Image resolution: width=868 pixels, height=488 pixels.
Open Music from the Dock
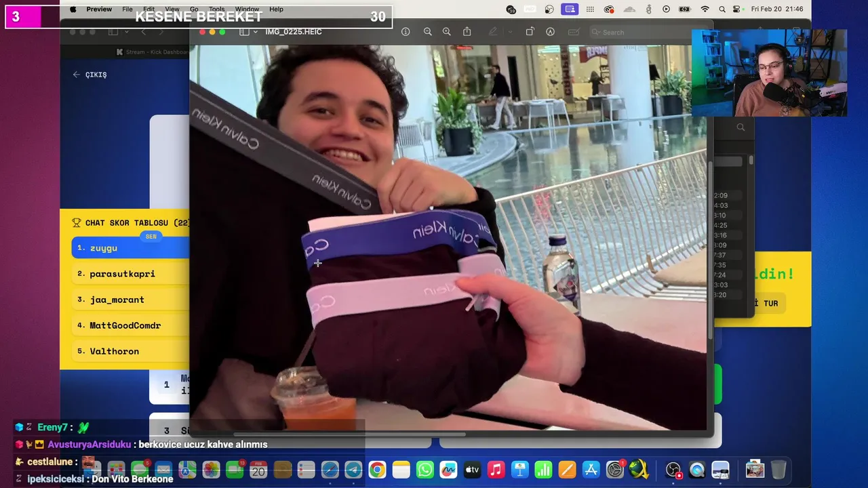tap(496, 470)
